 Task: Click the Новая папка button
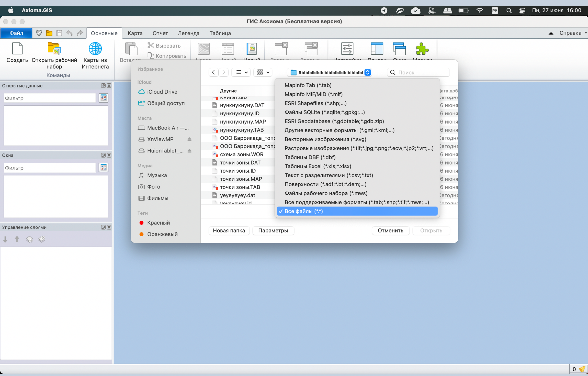click(229, 230)
